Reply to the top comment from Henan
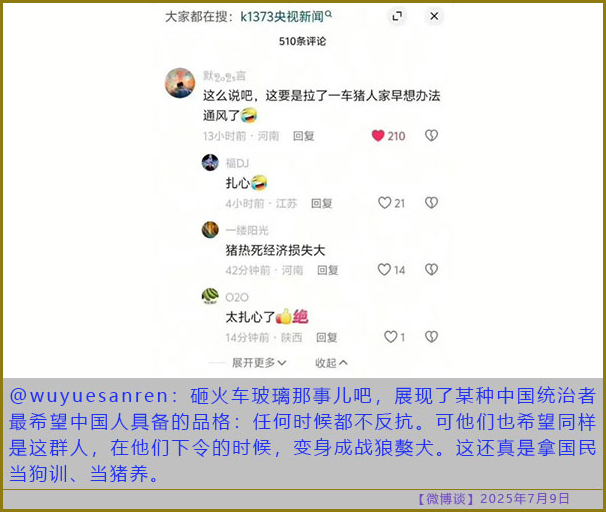This screenshot has height=512, width=606. (x=303, y=136)
